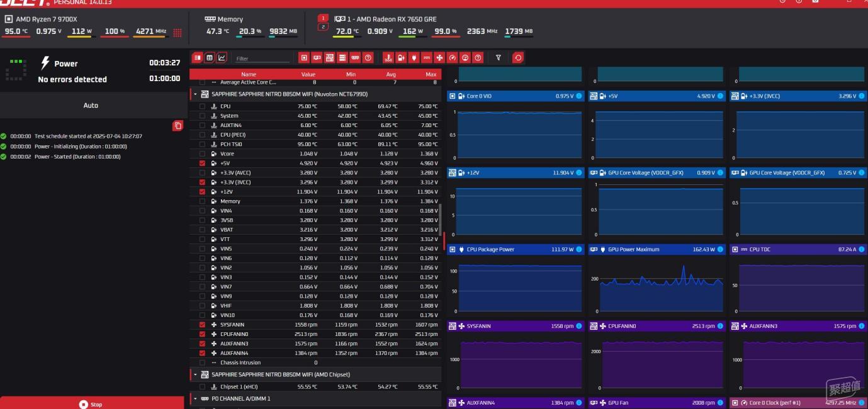The width and height of the screenshot is (868, 409).
Task: Select GPU number 1 in header
Action: coord(323,18)
